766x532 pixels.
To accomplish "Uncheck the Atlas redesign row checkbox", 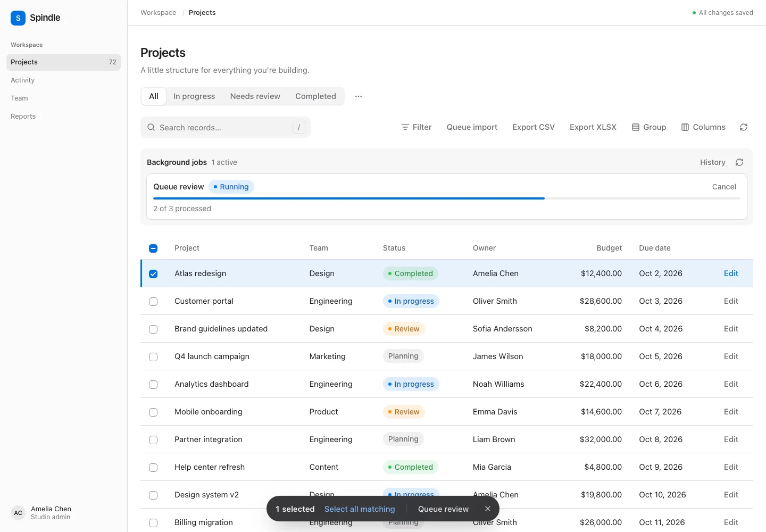I will (153, 274).
